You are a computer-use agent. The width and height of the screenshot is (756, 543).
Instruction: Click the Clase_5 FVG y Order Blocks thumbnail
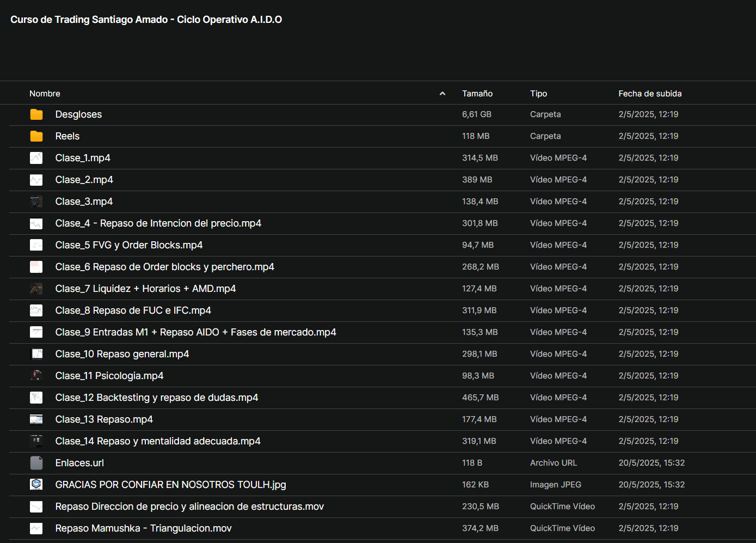pos(36,245)
